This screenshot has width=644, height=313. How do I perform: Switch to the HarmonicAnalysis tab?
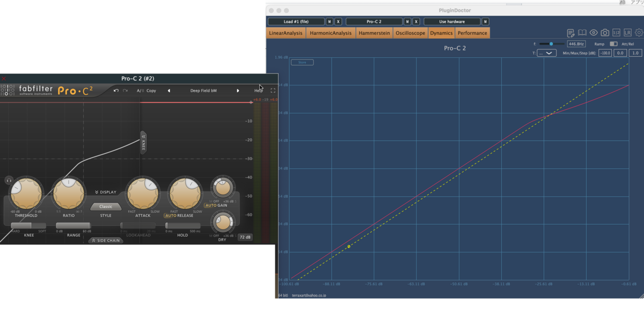click(331, 33)
